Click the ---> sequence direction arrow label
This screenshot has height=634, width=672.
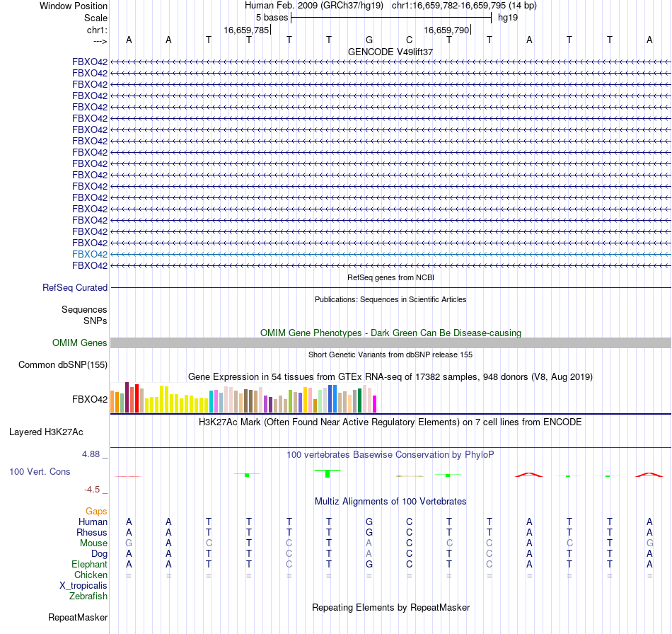(100, 41)
